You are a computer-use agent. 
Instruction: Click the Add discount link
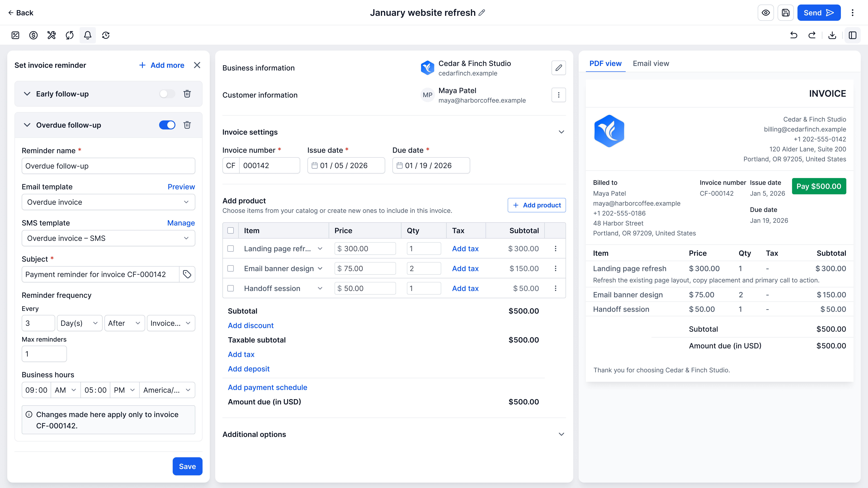pyautogui.click(x=251, y=326)
